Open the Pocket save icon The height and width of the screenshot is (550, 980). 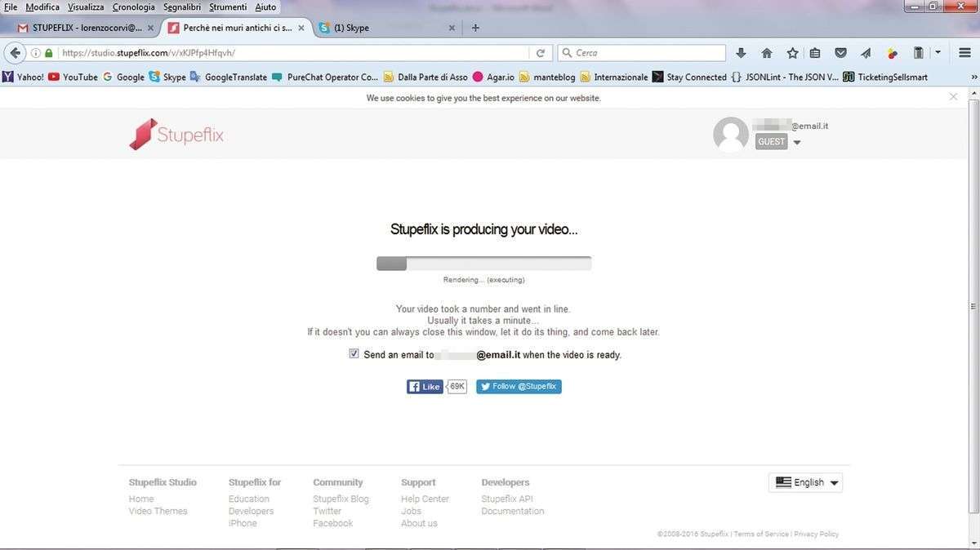coord(840,53)
